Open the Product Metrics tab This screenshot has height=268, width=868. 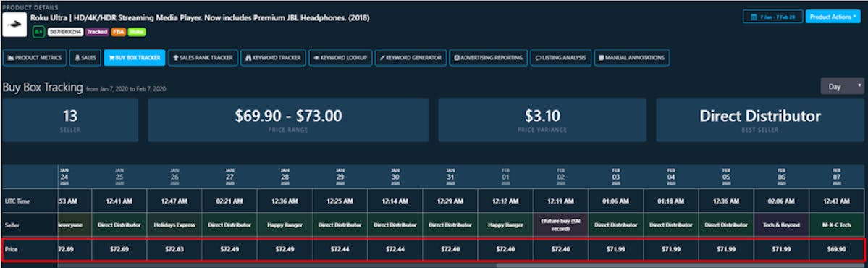pos(35,58)
